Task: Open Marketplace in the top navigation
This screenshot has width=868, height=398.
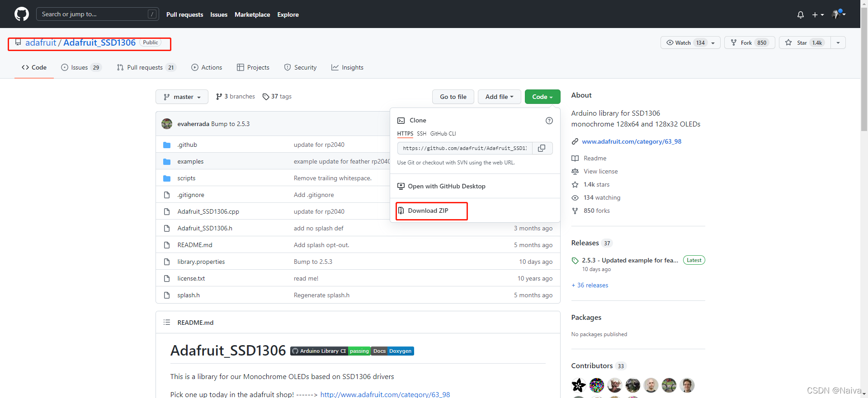Action: click(252, 14)
